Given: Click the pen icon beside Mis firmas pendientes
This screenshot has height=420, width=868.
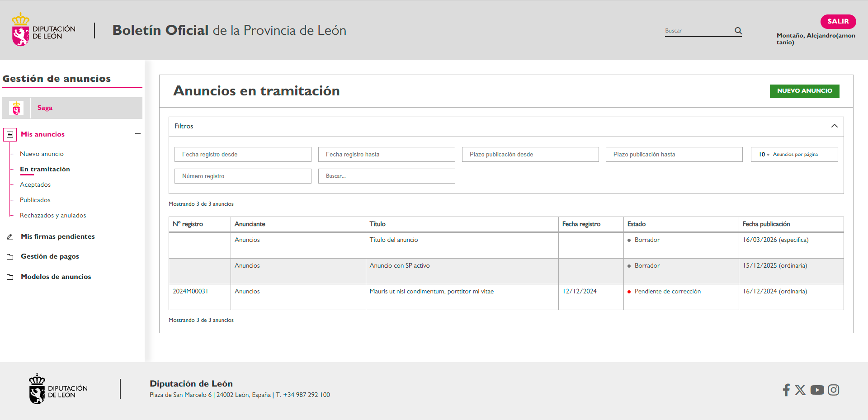Looking at the screenshot, I should [x=10, y=236].
